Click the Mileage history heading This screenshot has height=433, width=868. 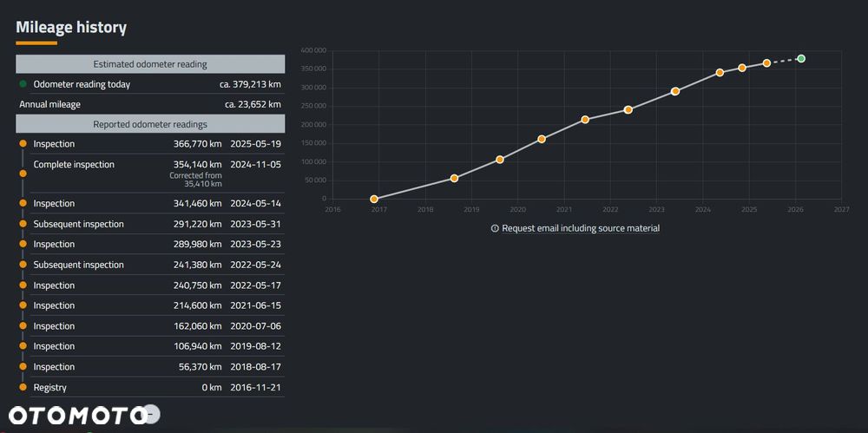tap(71, 27)
